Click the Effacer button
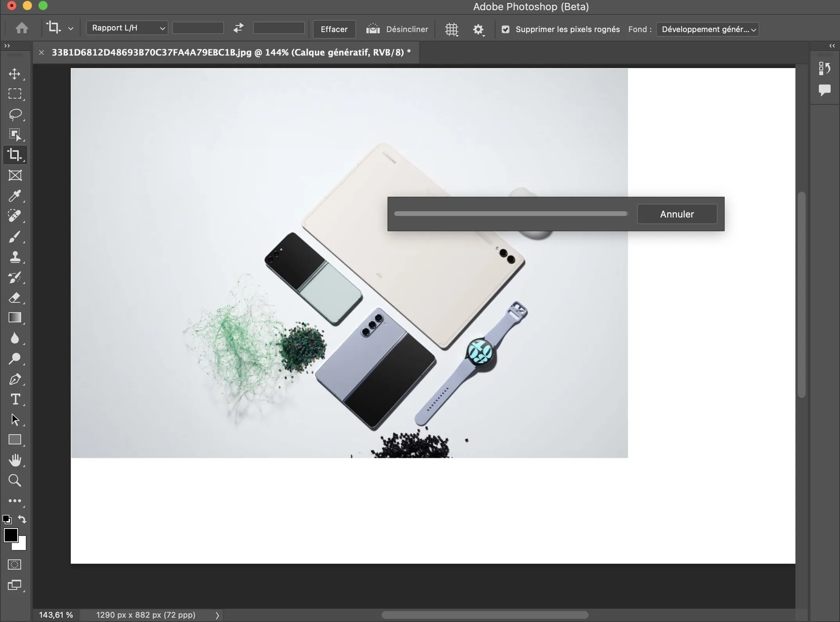This screenshot has height=622, width=840. (334, 29)
